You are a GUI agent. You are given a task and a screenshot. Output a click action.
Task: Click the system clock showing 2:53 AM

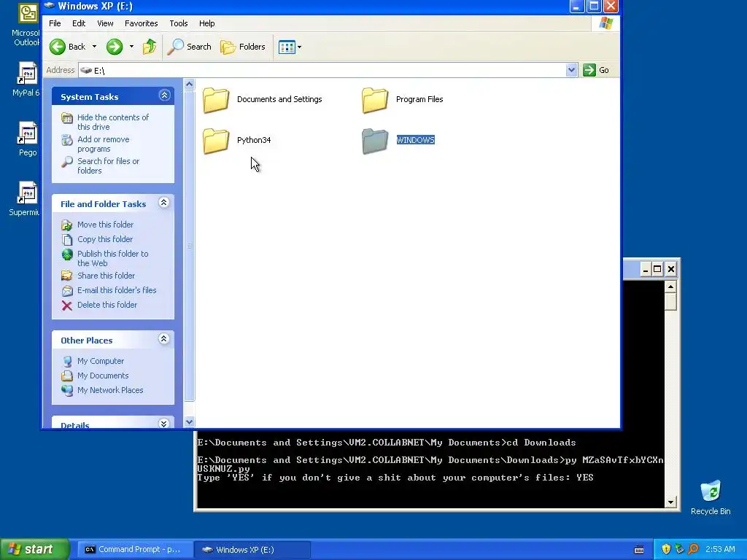(720, 549)
